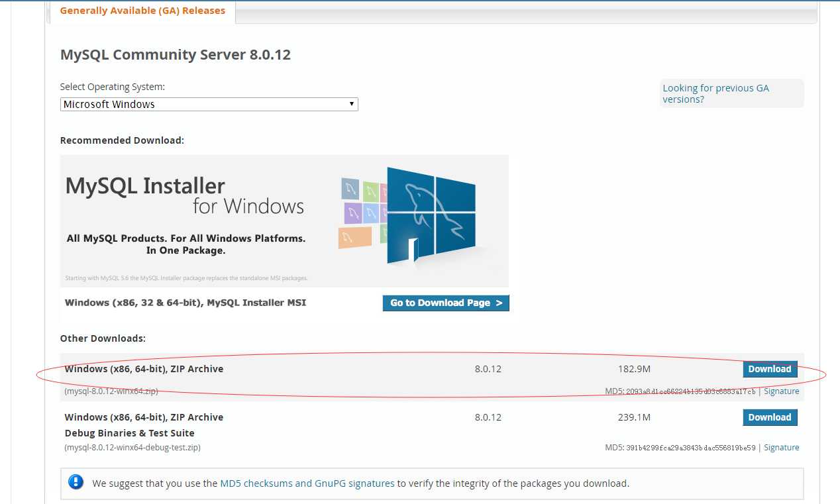840x504 pixels.
Task: Open Signature link for mysql-8.0.12-winx64.zip
Action: click(x=782, y=391)
